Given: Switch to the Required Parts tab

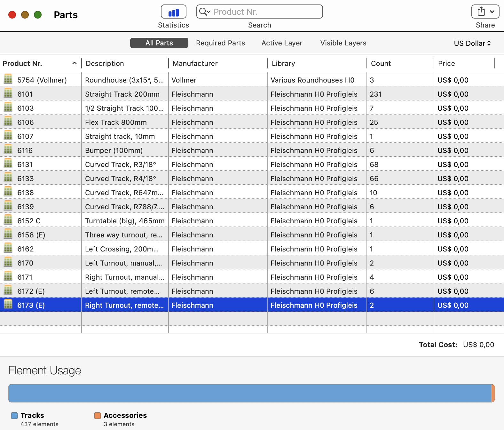Looking at the screenshot, I should tap(220, 43).
